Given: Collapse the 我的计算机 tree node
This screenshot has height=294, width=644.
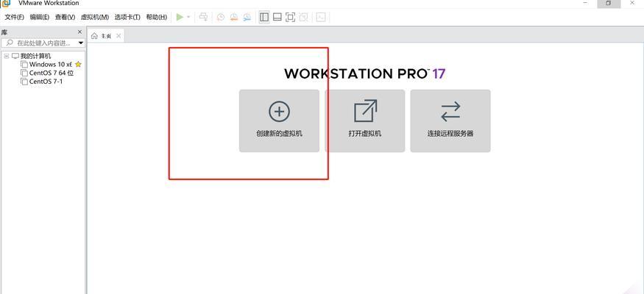Looking at the screenshot, I should coord(7,56).
